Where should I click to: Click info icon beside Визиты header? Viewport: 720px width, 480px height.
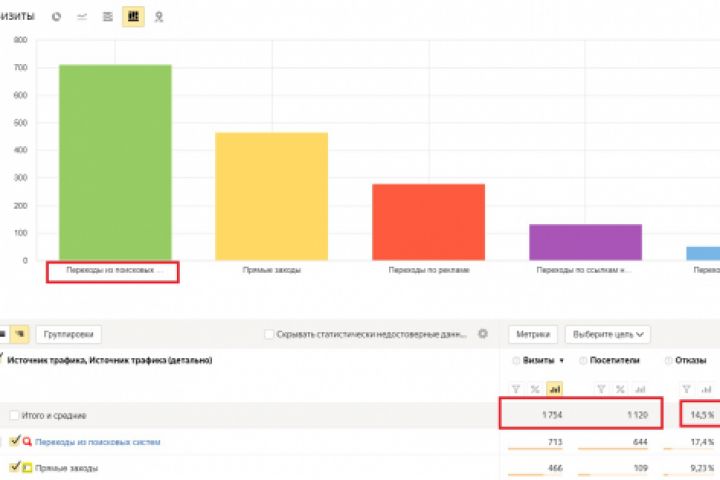pyautogui.click(x=516, y=361)
